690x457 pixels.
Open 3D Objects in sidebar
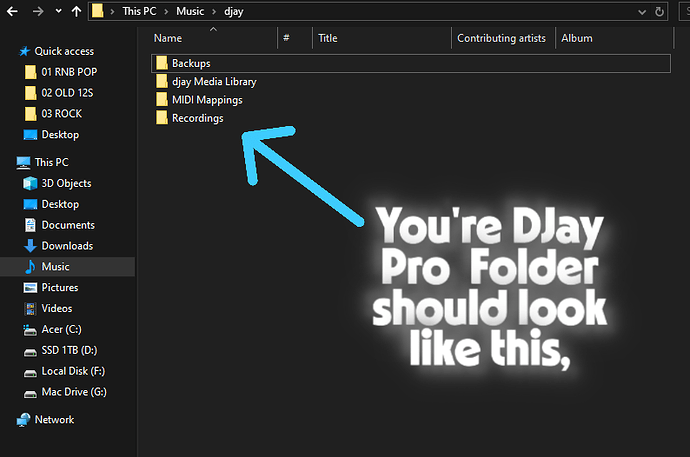(66, 183)
